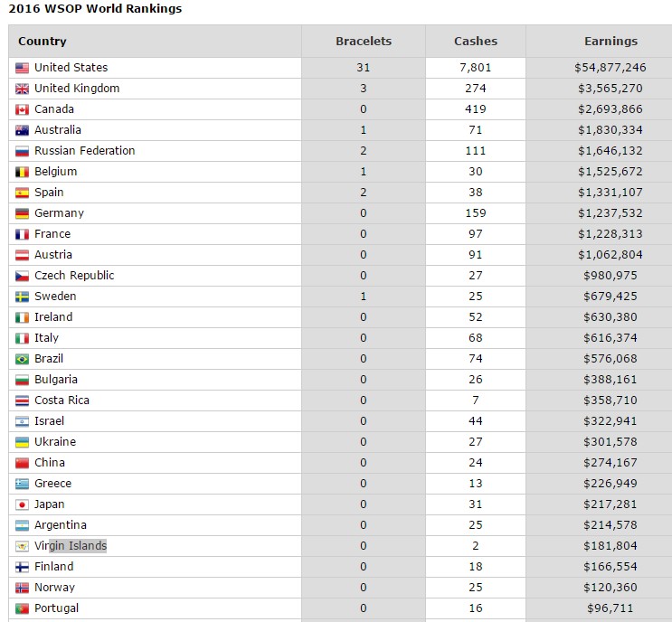The width and height of the screenshot is (672, 622).
Task: Sort by the Bracelets column header
Action: point(364,41)
